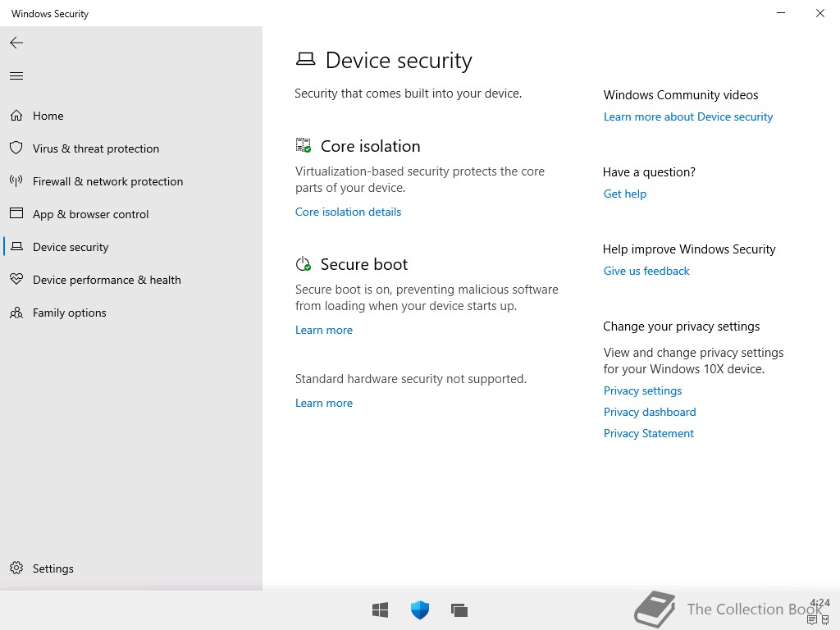Open Core isolation details link

(348, 212)
